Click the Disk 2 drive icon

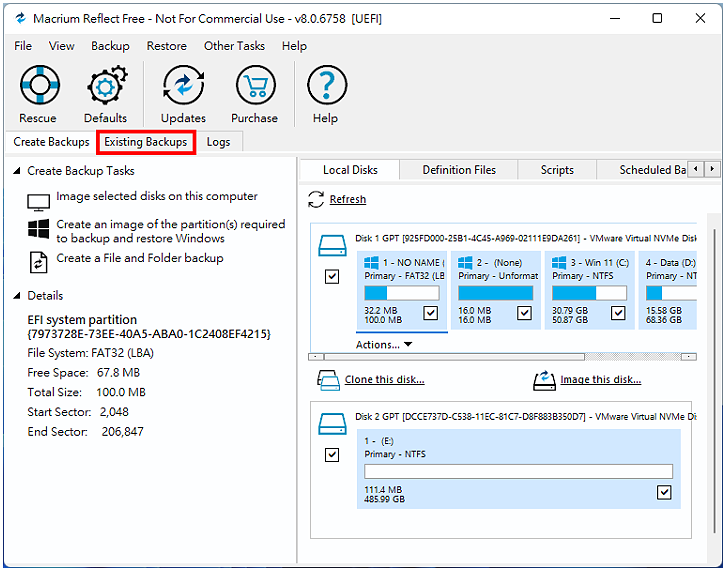pos(332,424)
